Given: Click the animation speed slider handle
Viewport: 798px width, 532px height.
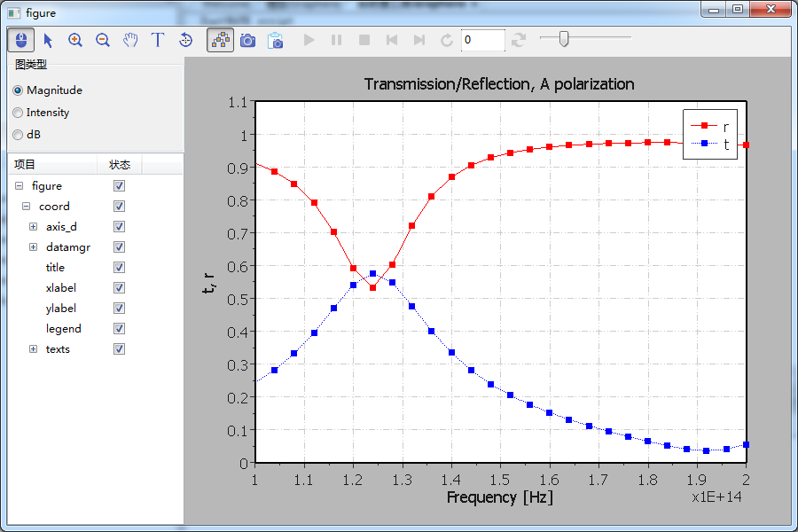Looking at the screenshot, I should pyautogui.click(x=564, y=38).
